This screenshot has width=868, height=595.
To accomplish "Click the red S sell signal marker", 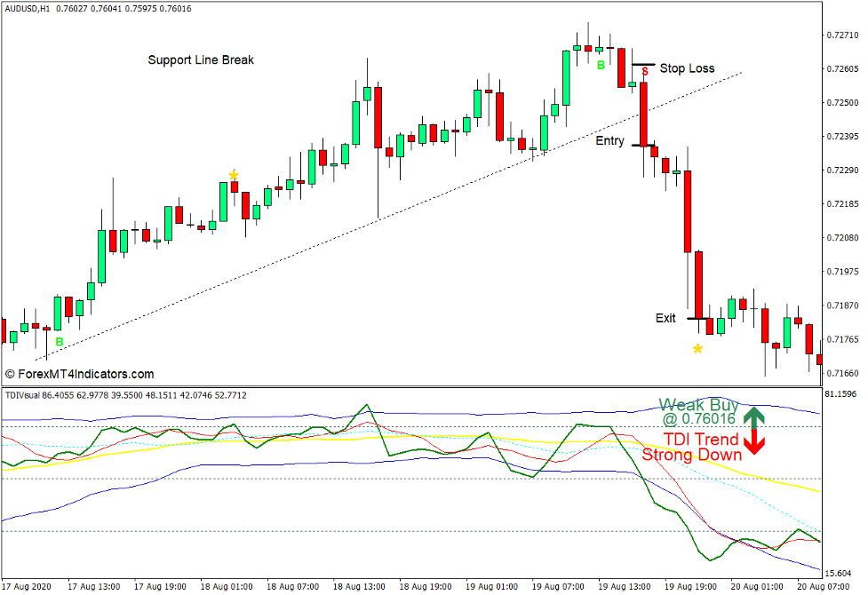I will pyautogui.click(x=644, y=71).
